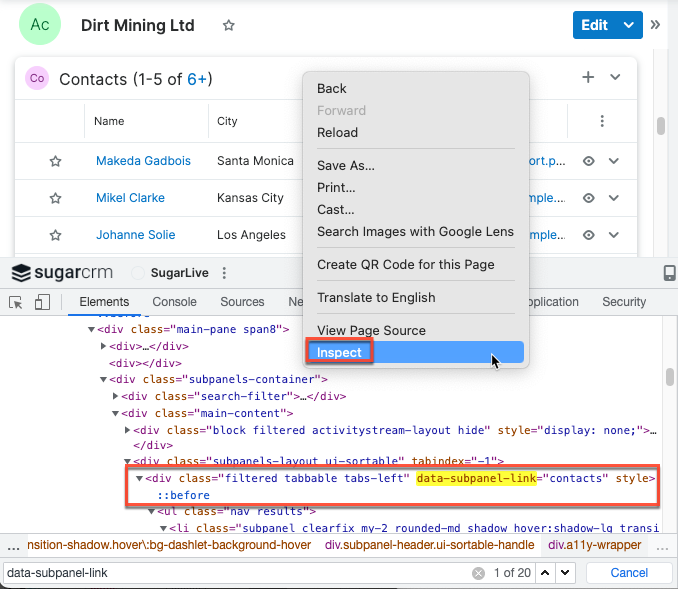Click Kansas City city cell
678x589 pixels.
(x=250, y=198)
